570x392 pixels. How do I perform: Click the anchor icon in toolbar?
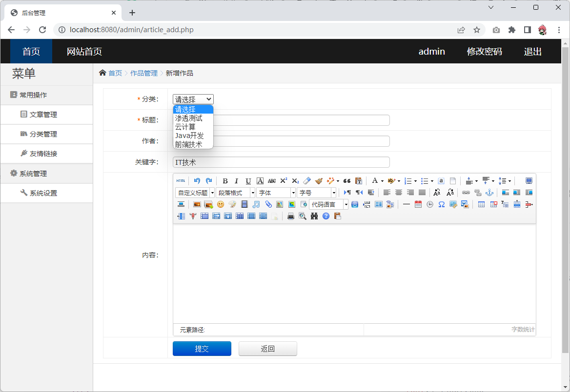pos(489,193)
